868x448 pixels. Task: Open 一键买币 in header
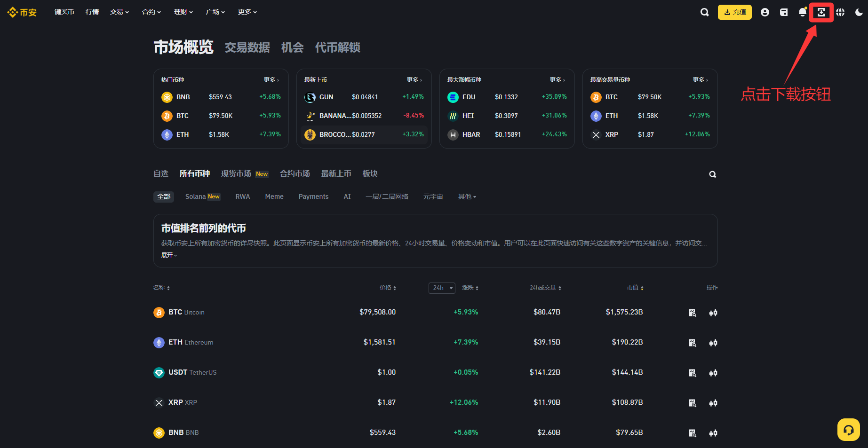pos(61,12)
